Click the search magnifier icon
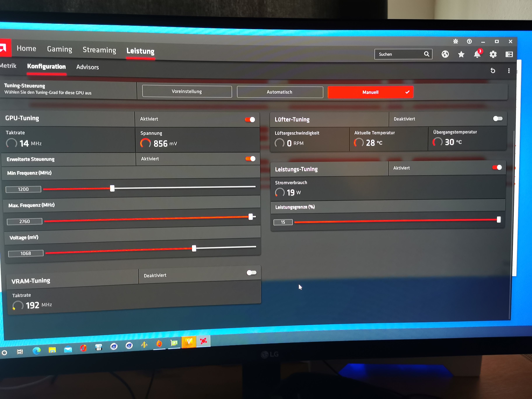 (426, 54)
